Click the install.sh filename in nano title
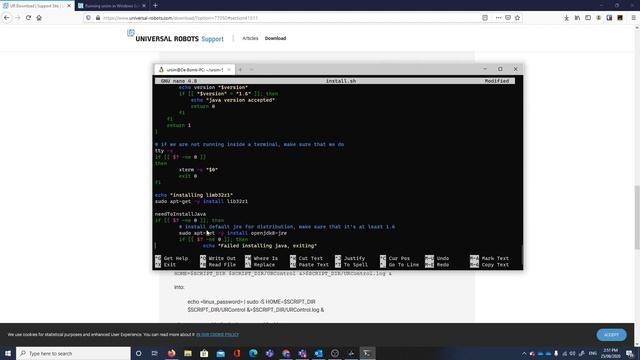Viewport: 640px width, 360px height. coord(341,81)
